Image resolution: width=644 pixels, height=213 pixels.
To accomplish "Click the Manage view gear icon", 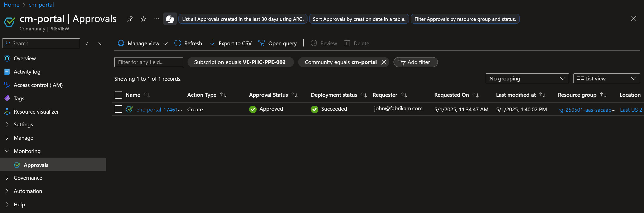I will (121, 43).
